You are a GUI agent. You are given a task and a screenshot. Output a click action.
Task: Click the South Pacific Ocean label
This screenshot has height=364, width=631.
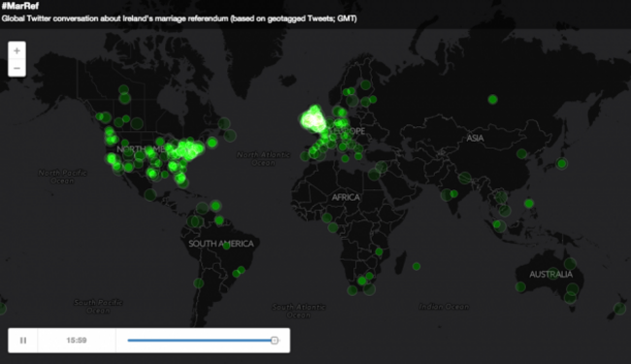pos(98,306)
